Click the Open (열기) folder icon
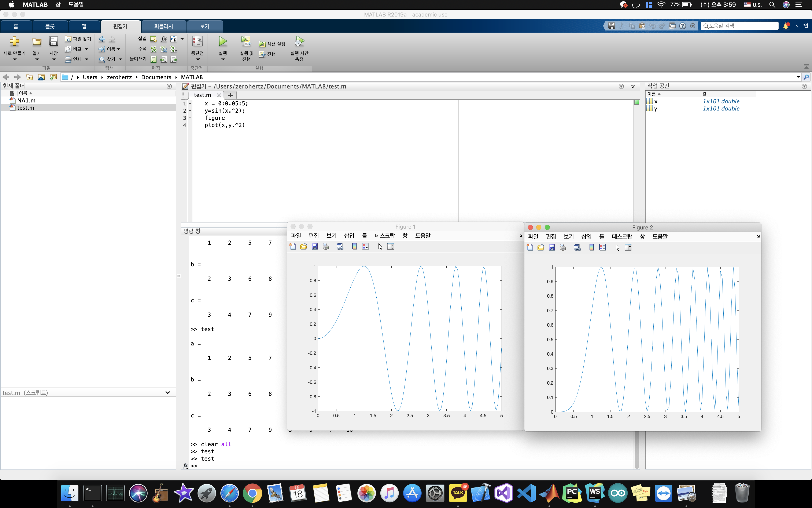The width and height of the screenshot is (812, 508). (37, 41)
